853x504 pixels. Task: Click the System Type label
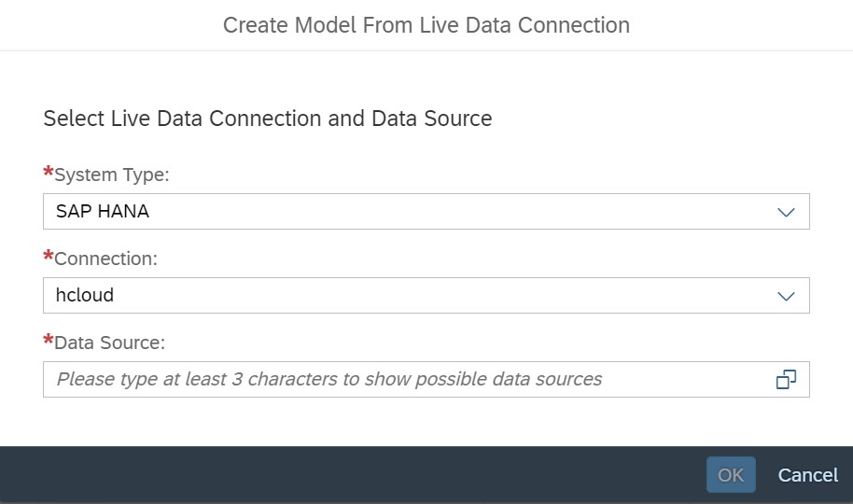coord(111,175)
